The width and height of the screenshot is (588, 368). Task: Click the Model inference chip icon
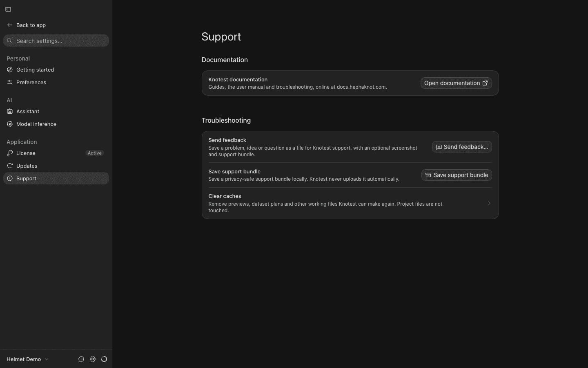click(10, 124)
